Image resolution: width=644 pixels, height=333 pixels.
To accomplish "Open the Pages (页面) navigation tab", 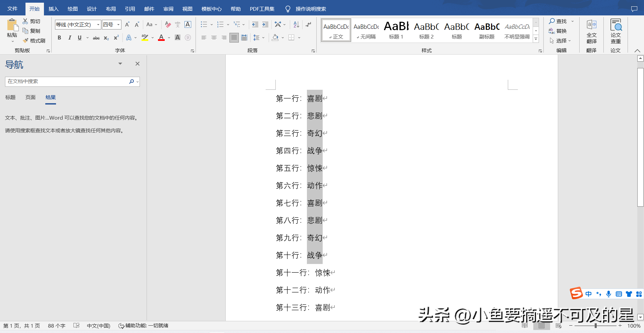I will [x=31, y=97].
